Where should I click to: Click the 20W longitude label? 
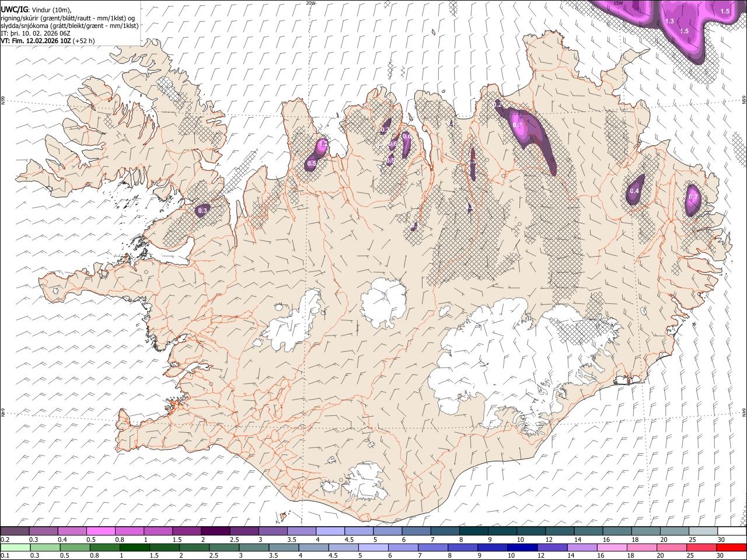(x=310, y=3)
